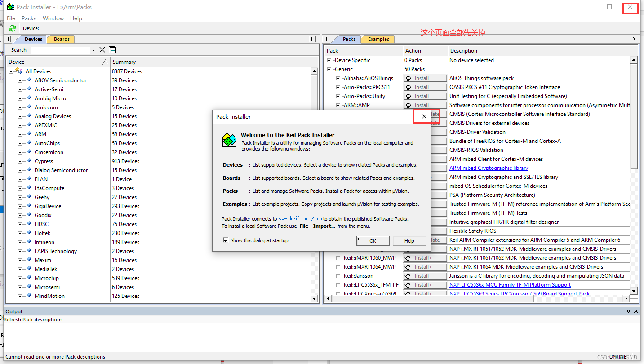Click the blue chip icon beside Cypress
The image size is (644, 364).
[x=30, y=161]
